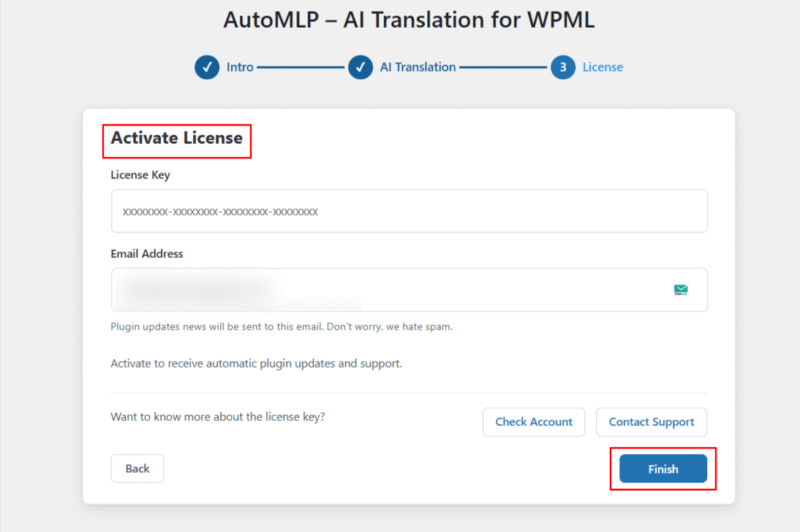
Task: Click the Email Address input field
Action: [x=409, y=290]
